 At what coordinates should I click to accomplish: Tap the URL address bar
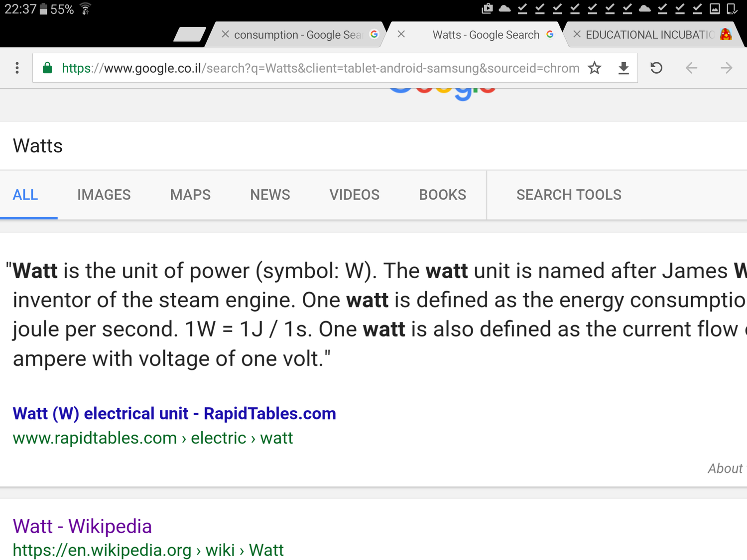[319, 68]
